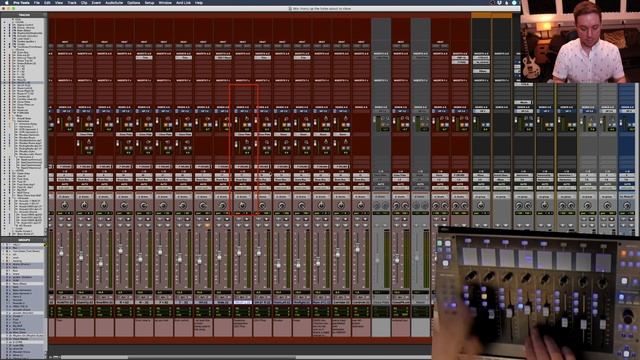This screenshot has width=640, height=360.
Task: Click the fader of the leftmost complete channel strip
Action: coord(61,253)
